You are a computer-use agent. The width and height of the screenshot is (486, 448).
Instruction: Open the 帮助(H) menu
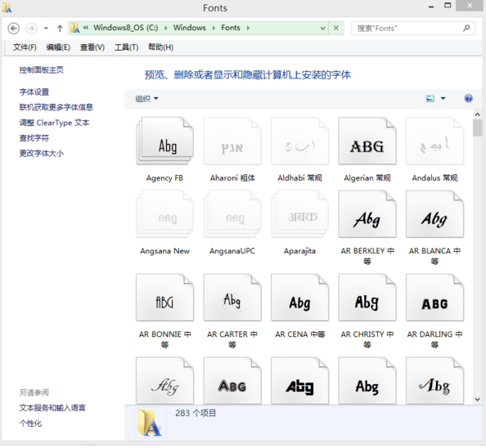pyautogui.click(x=160, y=47)
